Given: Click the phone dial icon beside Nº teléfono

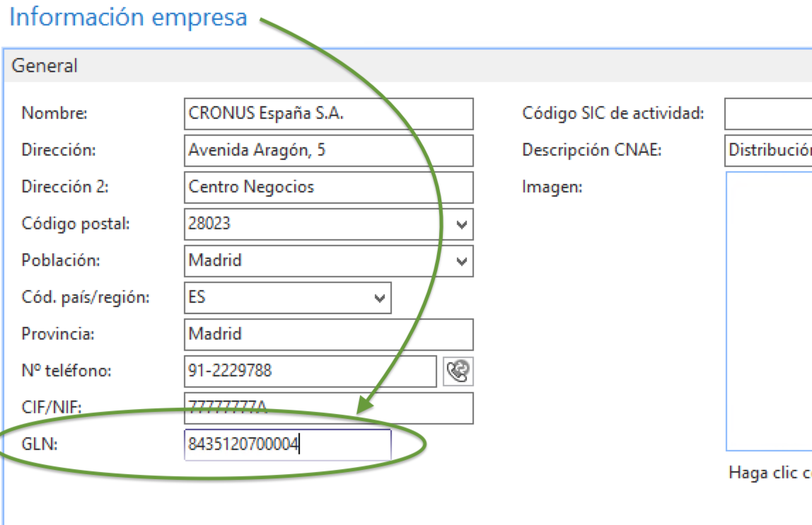Looking at the screenshot, I should [x=458, y=371].
